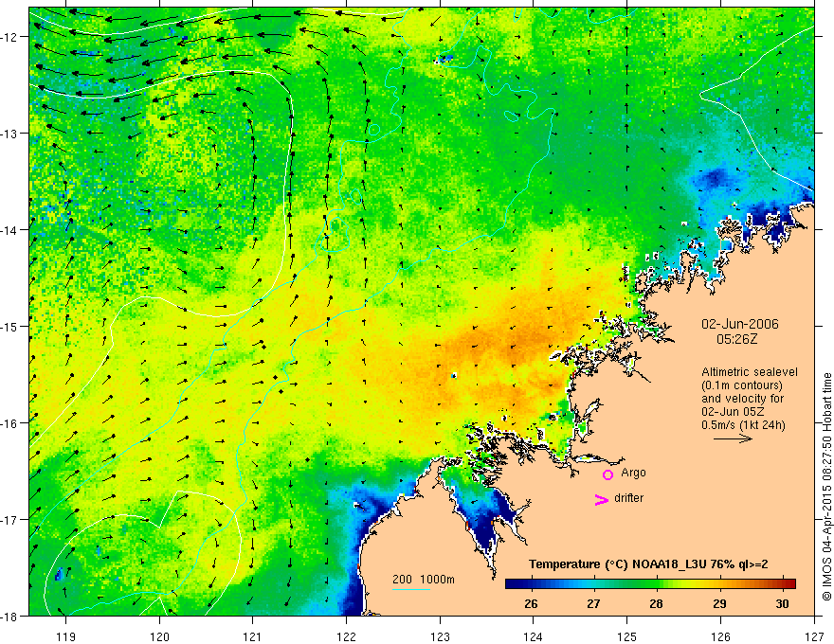Viewport: 834px width, 644px height.
Task: Click the '05:26Z' time label
Action: [736, 339]
